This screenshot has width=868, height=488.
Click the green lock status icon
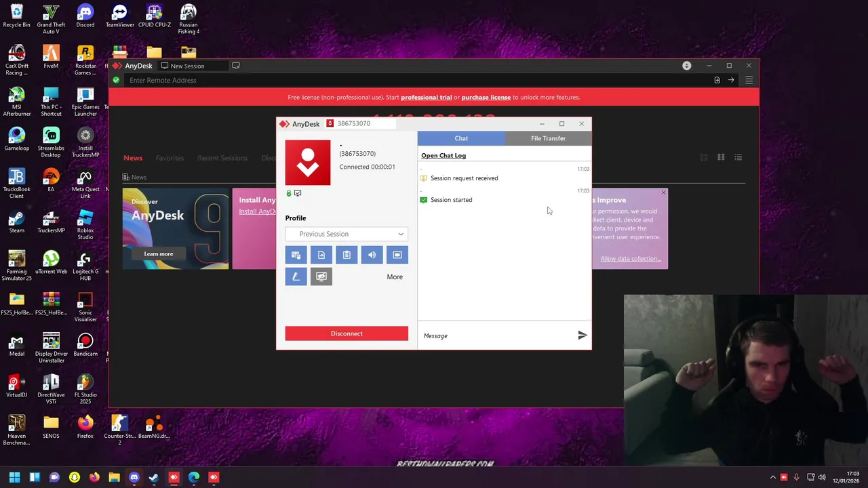click(289, 193)
